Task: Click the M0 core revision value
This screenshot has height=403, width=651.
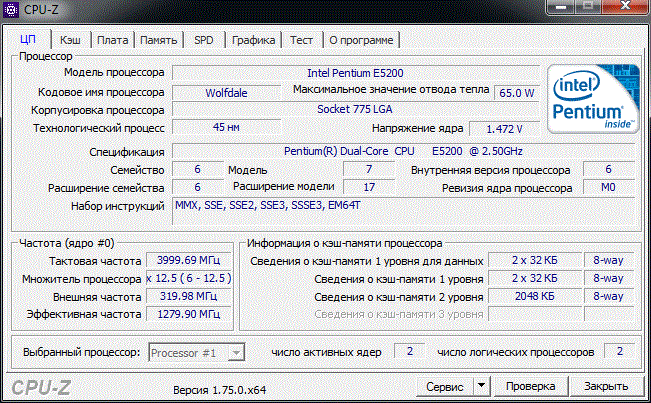Action: point(609,187)
